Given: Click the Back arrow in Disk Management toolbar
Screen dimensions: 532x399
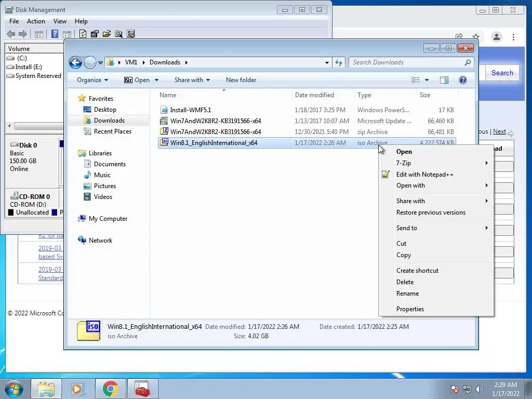Looking at the screenshot, I should [x=11, y=34].
